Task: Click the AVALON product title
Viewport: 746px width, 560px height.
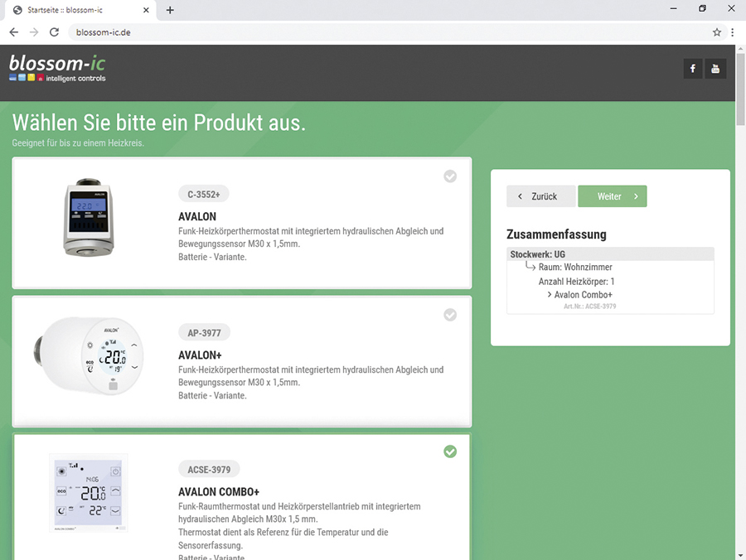Action: [x=197, y=217]
